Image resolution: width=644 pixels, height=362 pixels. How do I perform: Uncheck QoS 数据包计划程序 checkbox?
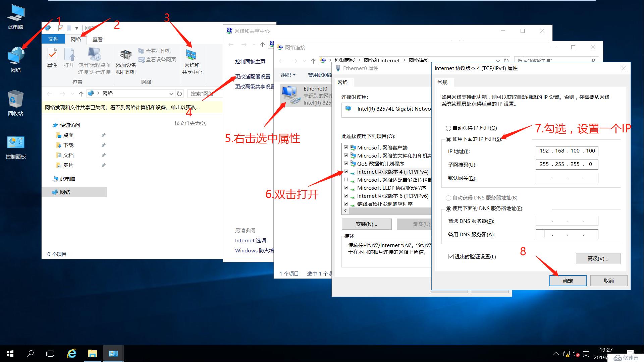[346, 164]
